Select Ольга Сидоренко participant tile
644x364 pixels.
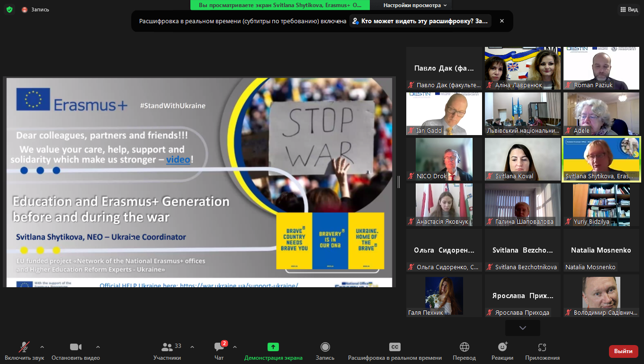click(x=444, y=250)
